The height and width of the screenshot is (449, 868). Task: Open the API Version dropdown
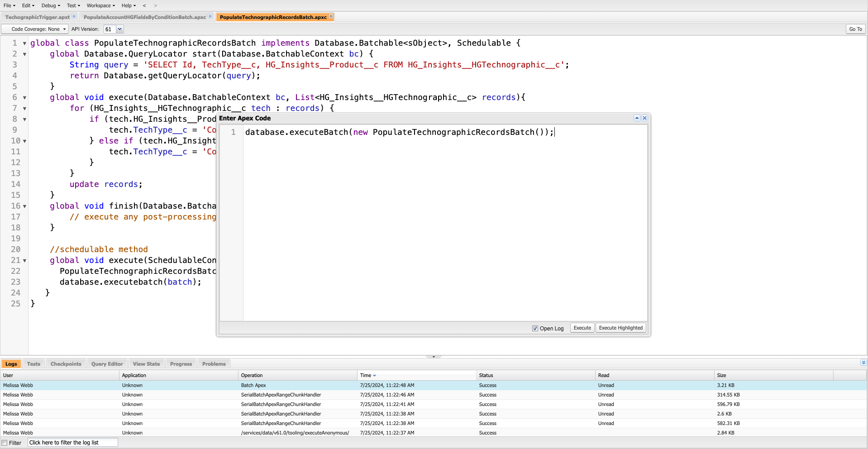pyautogui.click(x=120, y=29)
